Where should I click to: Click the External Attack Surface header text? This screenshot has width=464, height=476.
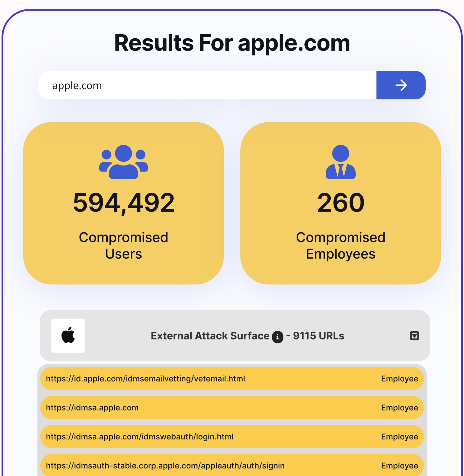click(210, 336)
